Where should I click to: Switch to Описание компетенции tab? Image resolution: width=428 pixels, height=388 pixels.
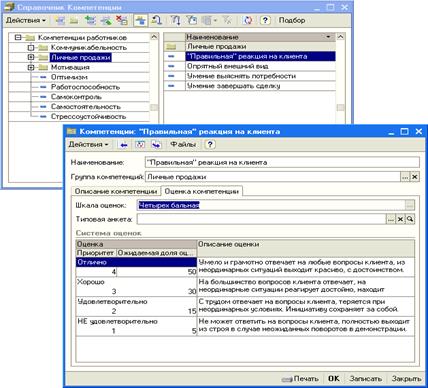coord(116,192)
